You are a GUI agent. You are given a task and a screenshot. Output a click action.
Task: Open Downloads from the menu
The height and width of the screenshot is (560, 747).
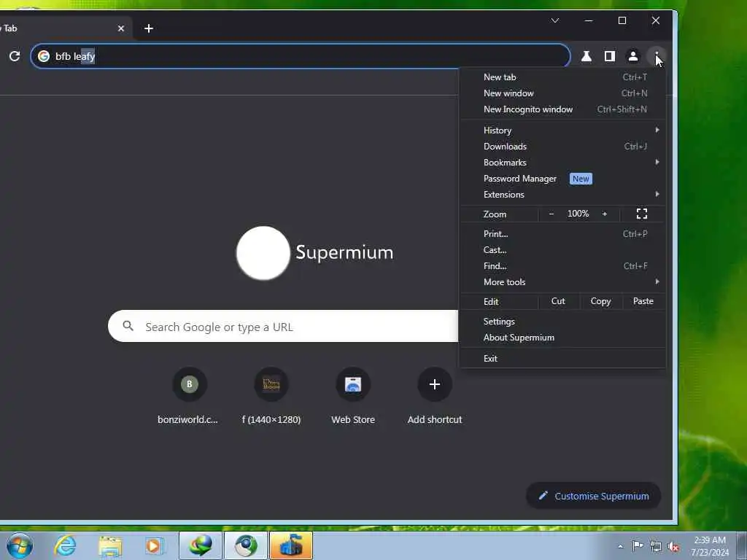click(562, 147)
